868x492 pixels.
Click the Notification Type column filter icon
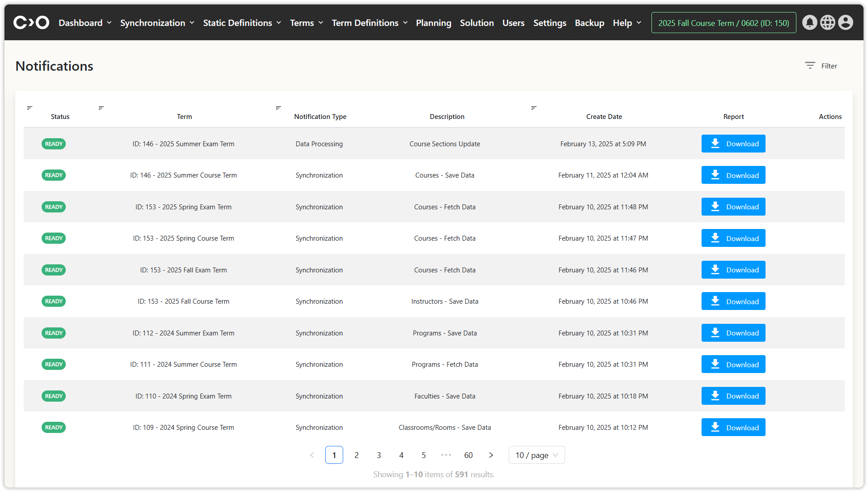click(278, 108)
